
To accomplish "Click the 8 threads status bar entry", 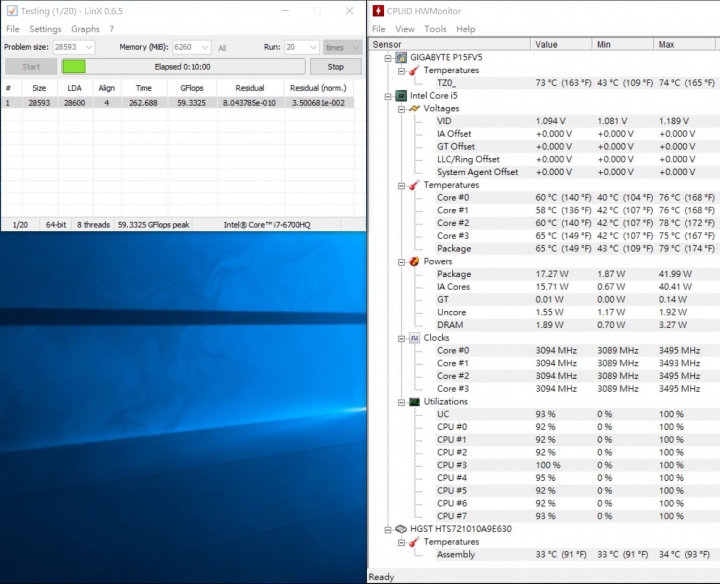I will 93,225.
